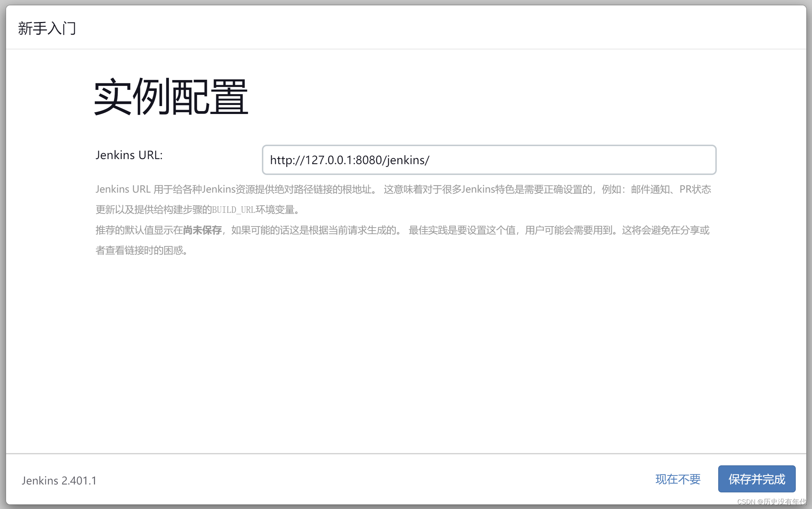Click the PR状态 text in description
Image resolution: width=812 pixels, height=509 pixels.
click(695, 189)
